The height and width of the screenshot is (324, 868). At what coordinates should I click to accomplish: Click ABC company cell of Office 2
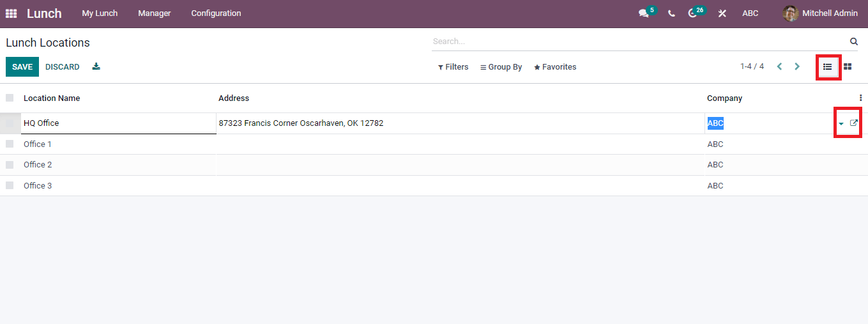pos(715,165)
